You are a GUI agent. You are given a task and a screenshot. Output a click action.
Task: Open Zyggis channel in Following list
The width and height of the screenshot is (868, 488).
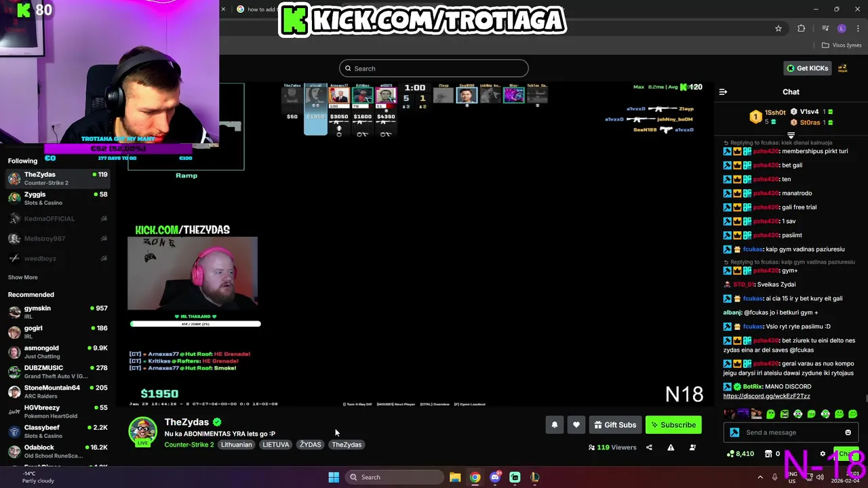click(x=57, y=199)
